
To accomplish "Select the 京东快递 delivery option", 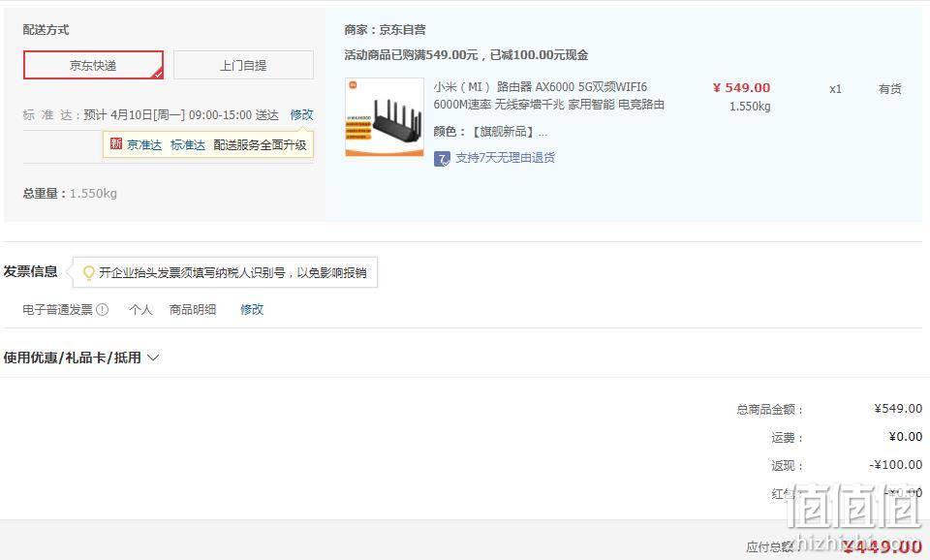I will point(93,65).
